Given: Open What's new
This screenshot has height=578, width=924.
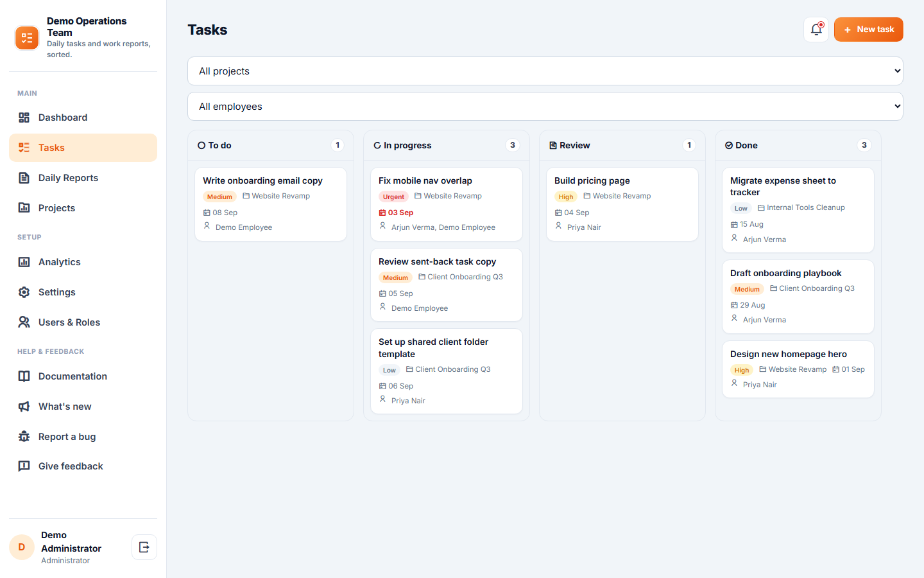Looking at the screenshot, I should click(83, 407).
